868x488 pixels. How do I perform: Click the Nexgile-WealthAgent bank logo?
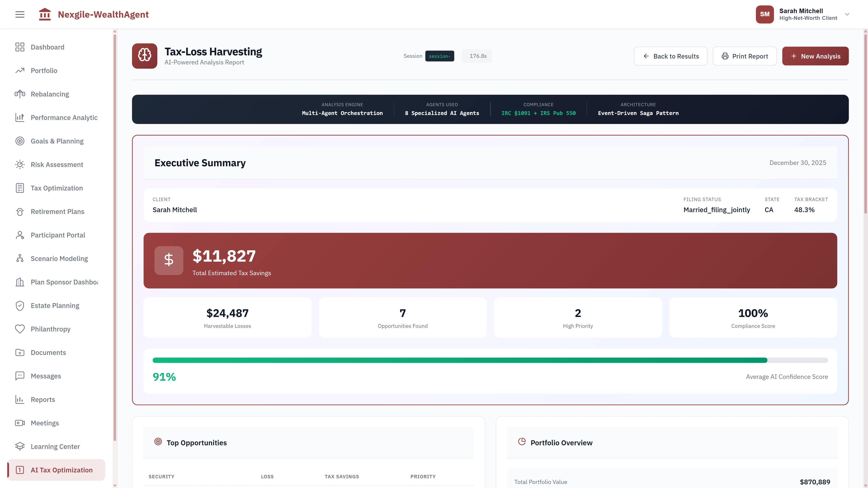pos(45,14)
